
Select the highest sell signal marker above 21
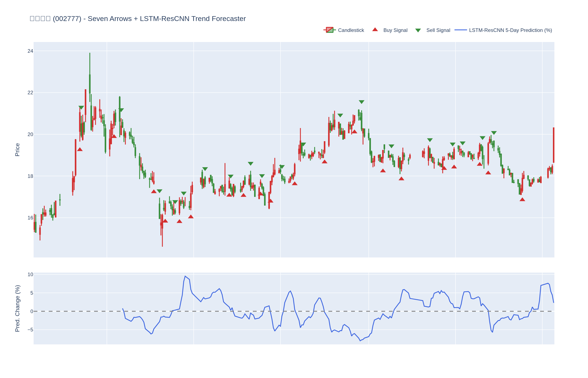[x=361, y=102]
